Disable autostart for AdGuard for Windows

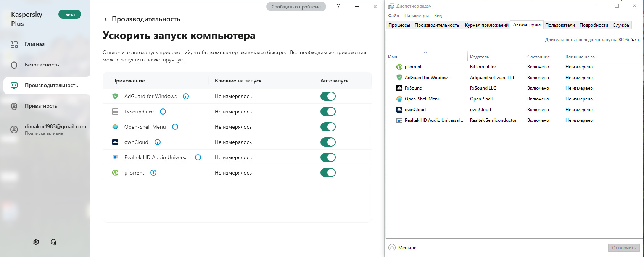pyautogui.click(x=328, y=96)
